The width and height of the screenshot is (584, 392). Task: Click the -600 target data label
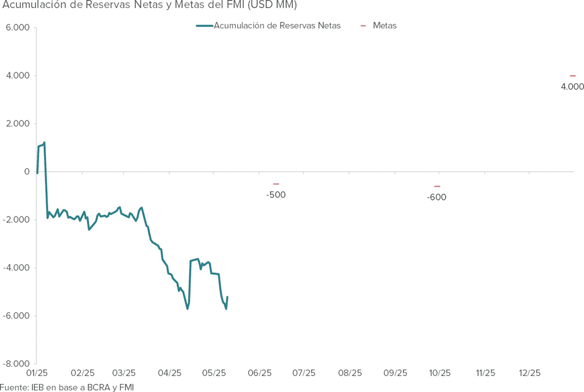tap(436, 198)
